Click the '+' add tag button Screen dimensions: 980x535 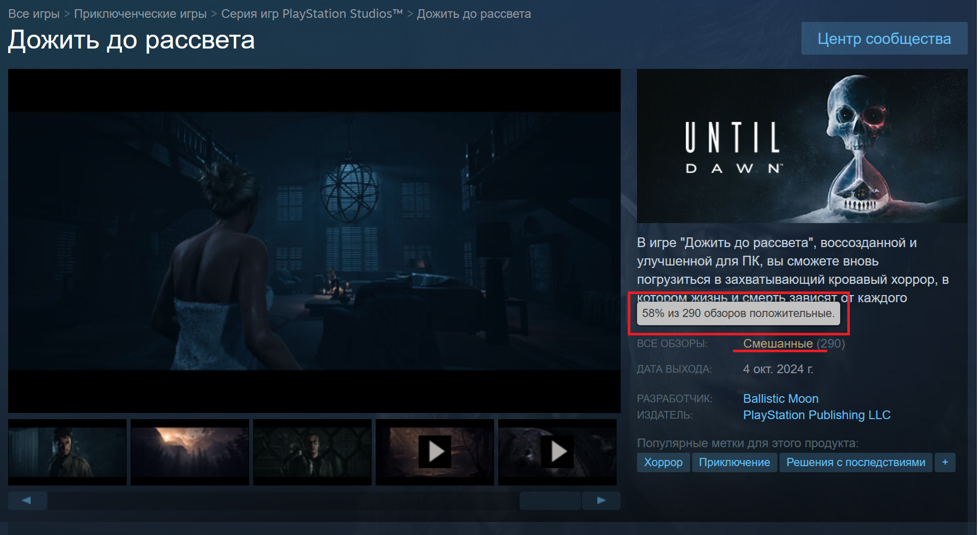[x=945, y=463]
